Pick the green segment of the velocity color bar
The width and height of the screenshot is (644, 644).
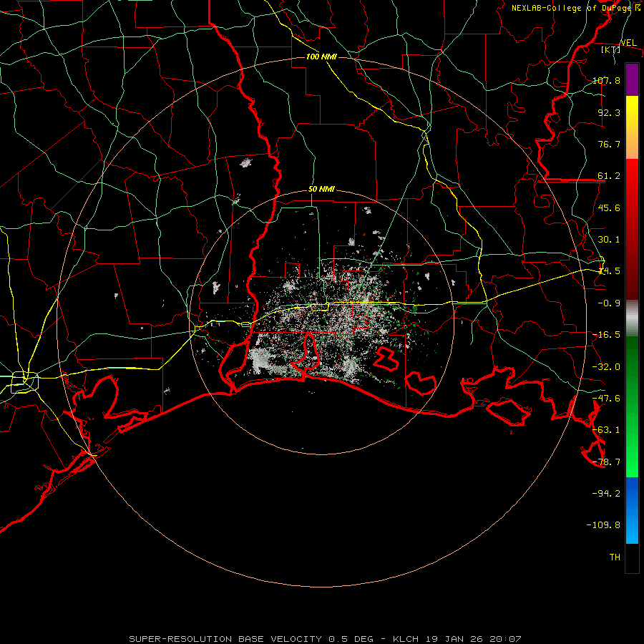[x=632, y=406]
